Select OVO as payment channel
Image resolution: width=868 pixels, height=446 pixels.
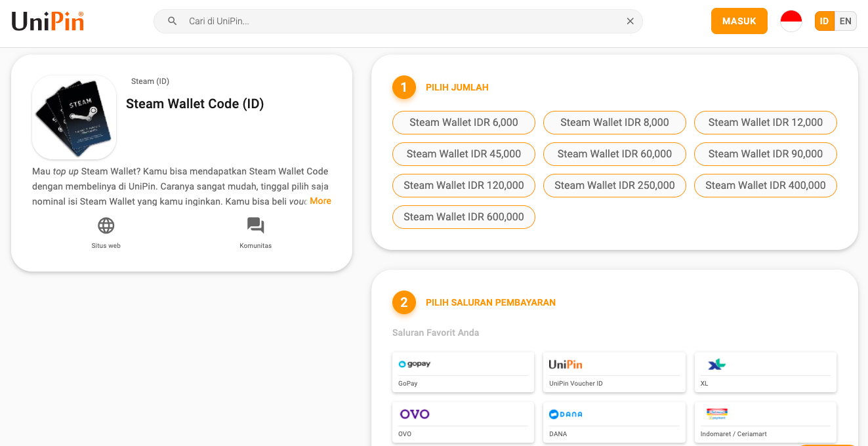[x=463, y=422]
